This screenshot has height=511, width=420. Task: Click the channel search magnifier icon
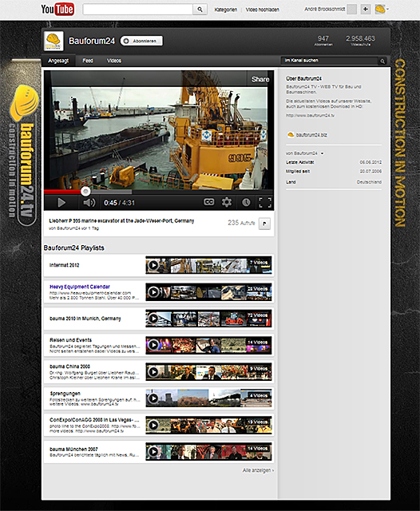coord(382,61)
